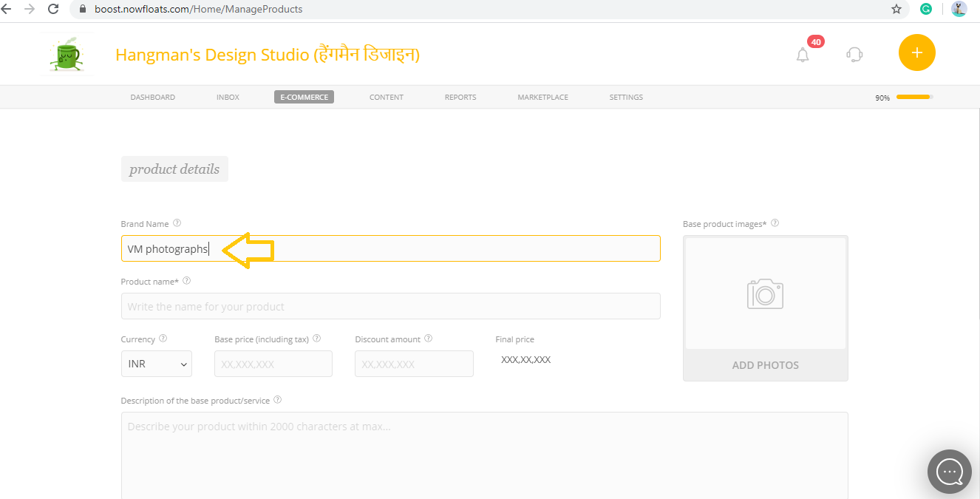The image size is (980, 499).
Task: Click the camera placeholder image
Action: pyautogui.click(x=765, y=293)
